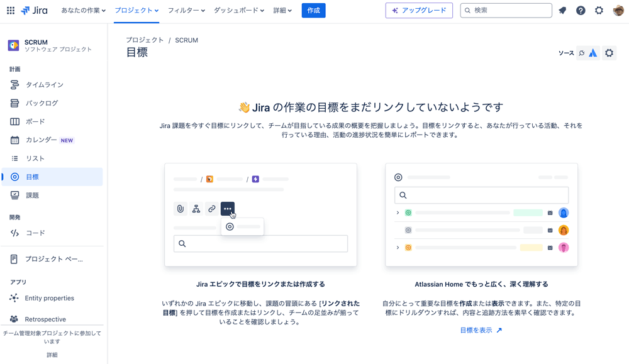Screen dimensions: 629x364
Task: Open リスト in the sidebar
Action: tap(52, 158)
